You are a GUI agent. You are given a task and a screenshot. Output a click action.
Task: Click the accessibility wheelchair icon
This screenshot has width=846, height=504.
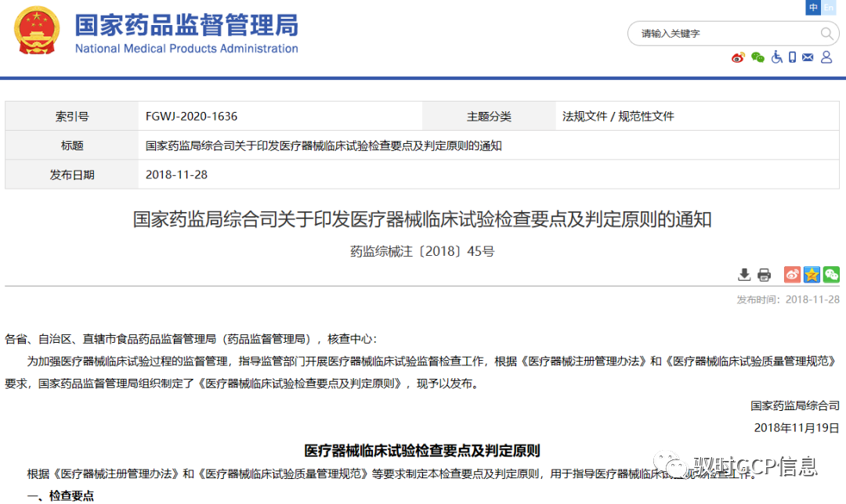(x=775, y=57)
